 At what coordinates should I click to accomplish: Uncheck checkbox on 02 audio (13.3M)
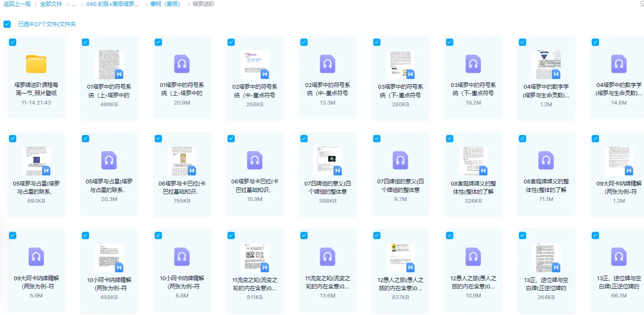click(x=304, y=42)
